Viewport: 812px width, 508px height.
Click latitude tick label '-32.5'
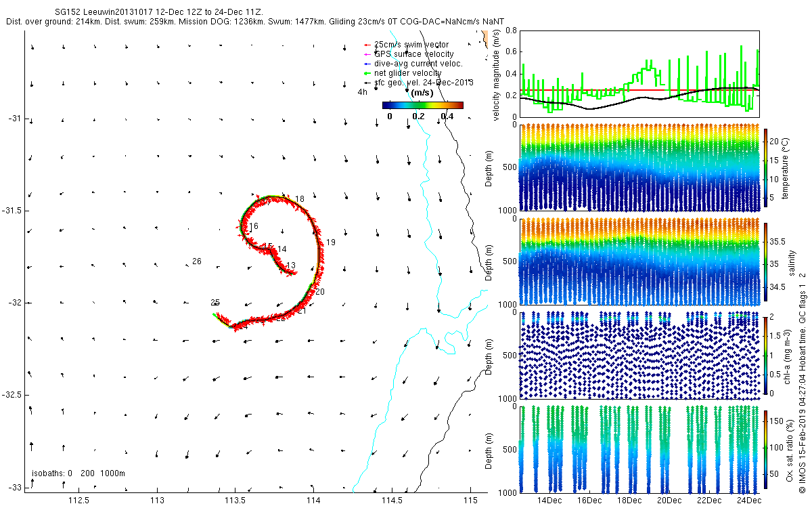coord(12,395)
